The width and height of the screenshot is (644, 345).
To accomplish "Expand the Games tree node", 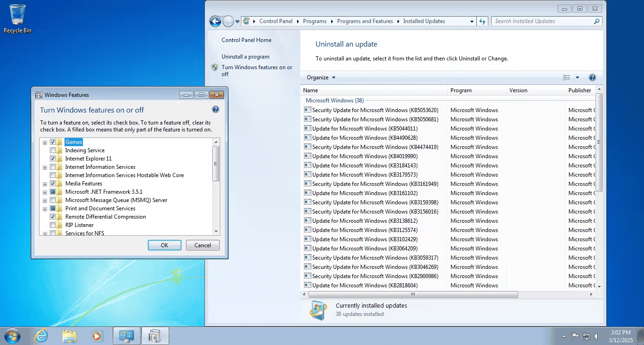I will click(45, 143).
